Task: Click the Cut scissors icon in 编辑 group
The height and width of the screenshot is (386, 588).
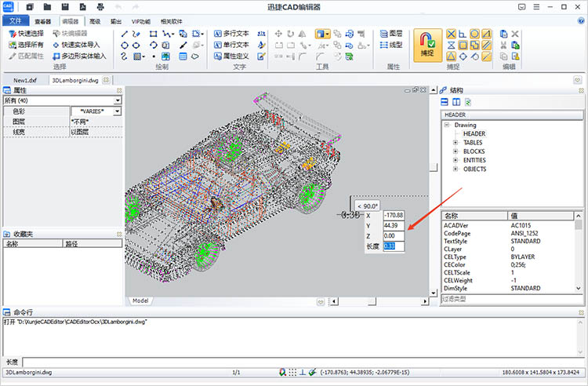Action: [503, 46]
